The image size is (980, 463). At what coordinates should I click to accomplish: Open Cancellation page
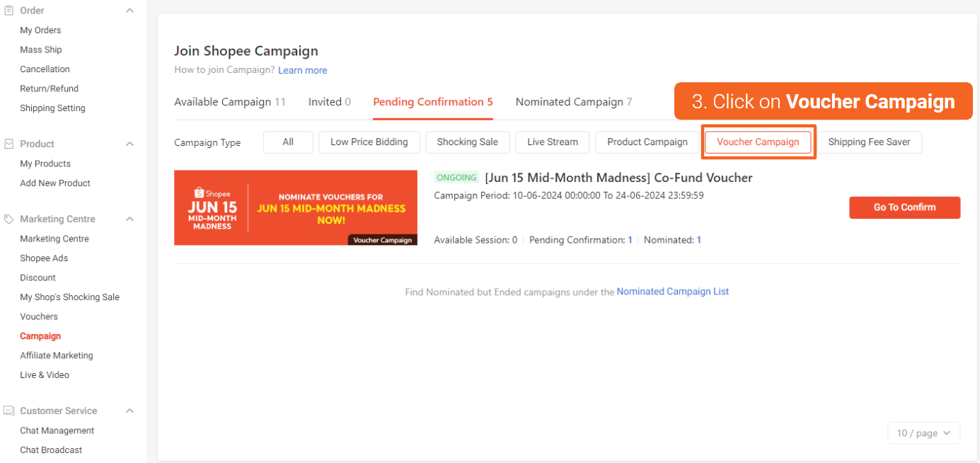[x=45, y=69]
